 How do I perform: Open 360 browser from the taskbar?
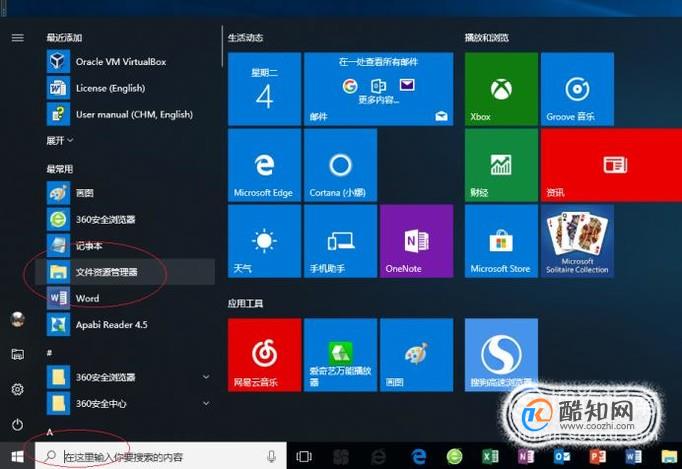[455, 456]
